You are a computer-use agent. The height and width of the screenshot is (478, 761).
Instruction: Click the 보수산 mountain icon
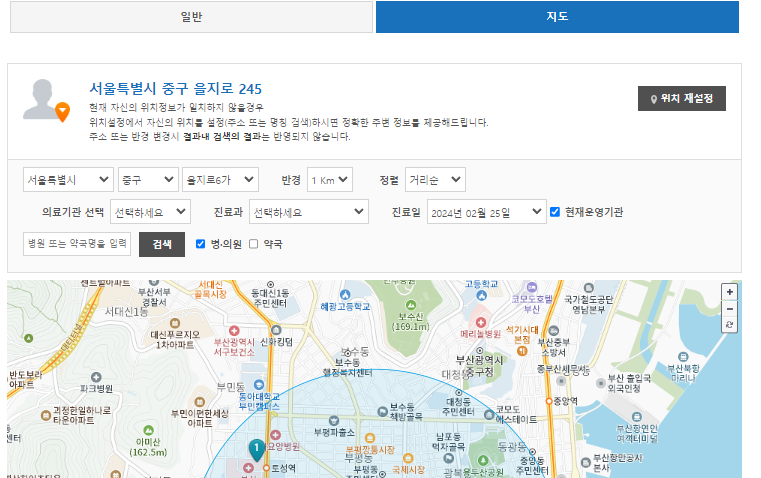tap(411, 305)
